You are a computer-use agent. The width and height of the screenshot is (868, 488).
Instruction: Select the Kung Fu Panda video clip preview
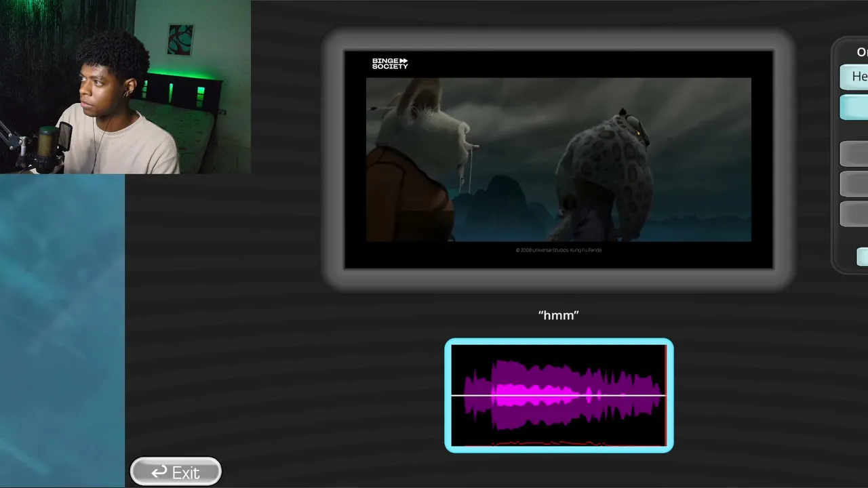[x=558, y=159]
